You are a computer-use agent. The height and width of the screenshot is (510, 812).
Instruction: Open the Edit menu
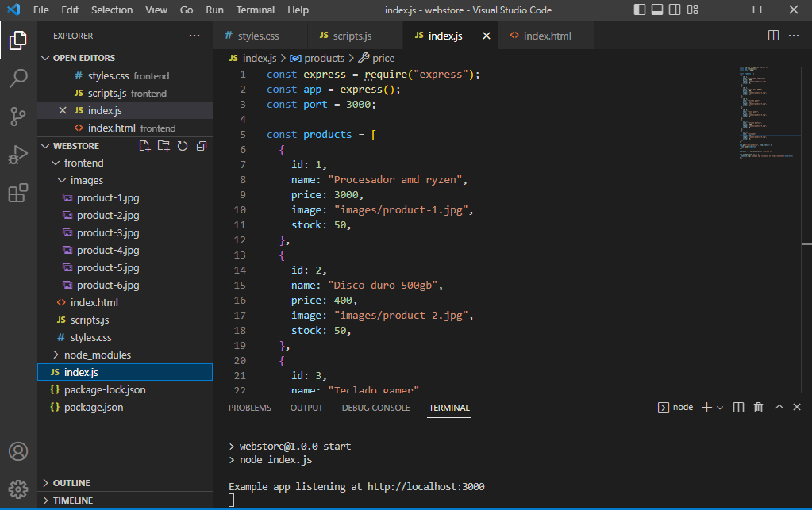point(70,10)
